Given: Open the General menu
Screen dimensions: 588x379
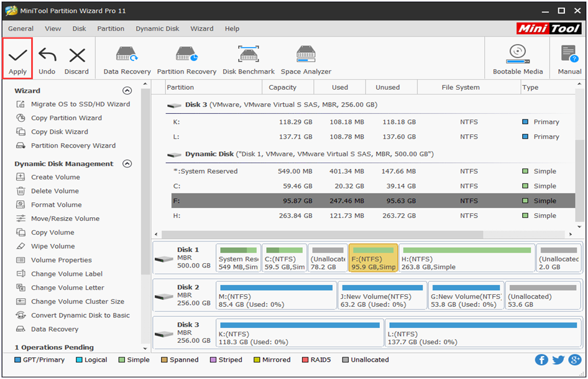Looking at the screenshot, I should tap(21, 29).
